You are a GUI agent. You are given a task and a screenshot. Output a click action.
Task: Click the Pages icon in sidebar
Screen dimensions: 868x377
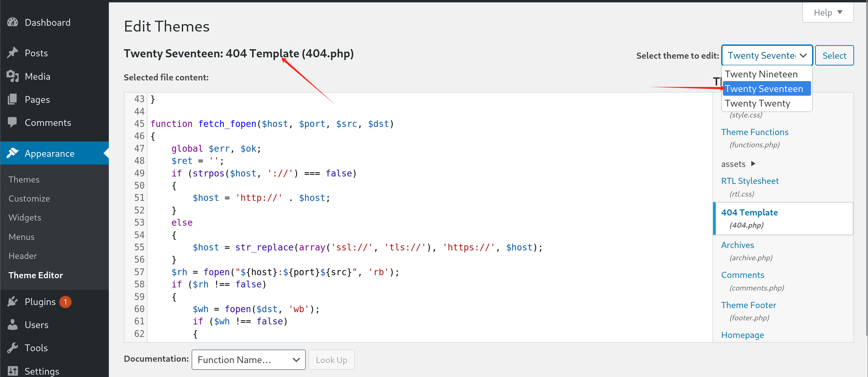click(13, 99)
